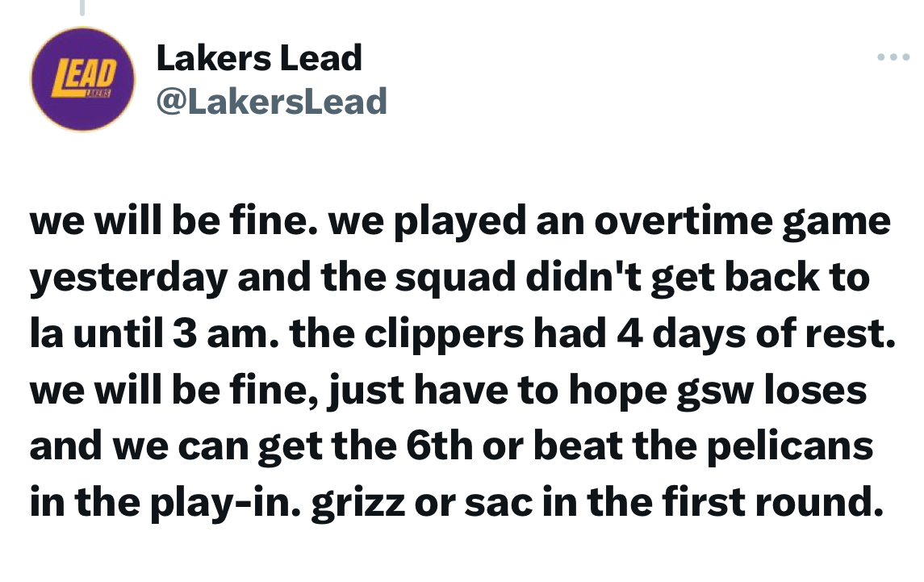Image resolution: width=924 pixels, height=582 pixels.
Task: Visit the Lakers Lead display name
Action: point(259,58)
